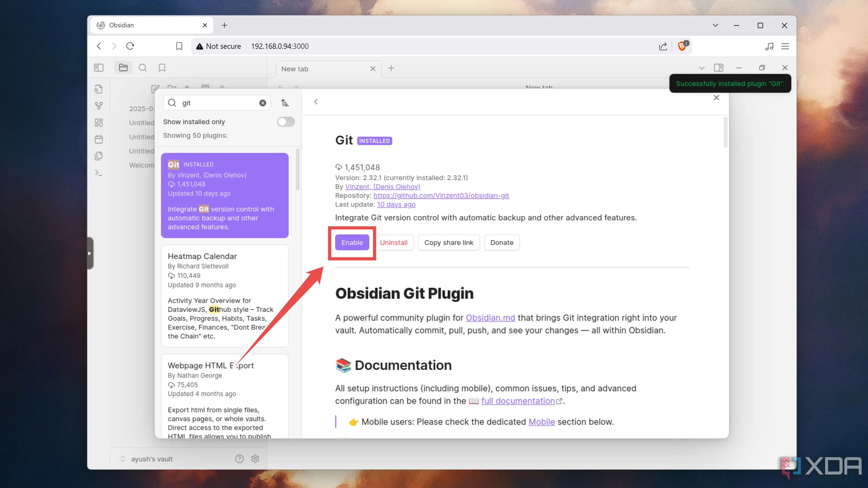
Task: Close the Obsidian New tab
Action: 373,69
